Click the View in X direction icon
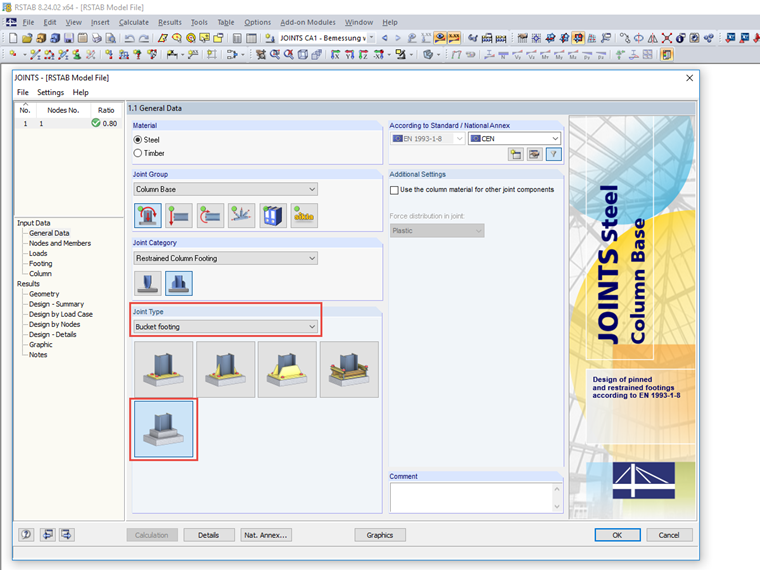 (x=335, y=55)
